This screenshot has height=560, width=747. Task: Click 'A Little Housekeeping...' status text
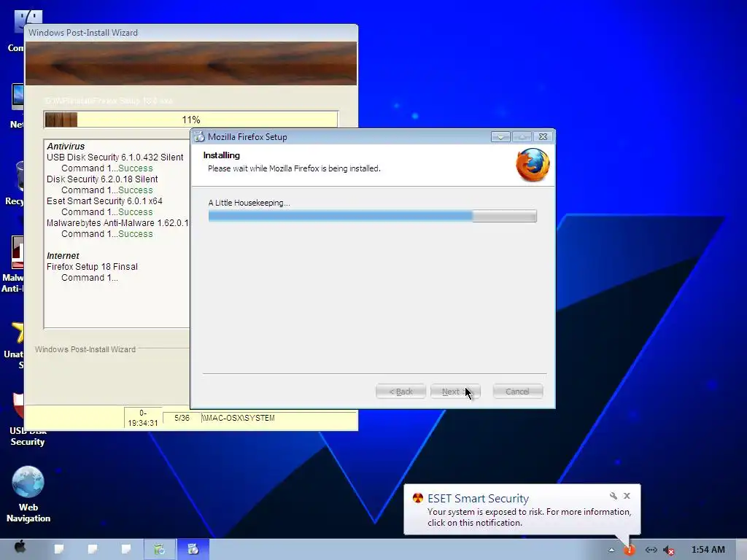click(x=249, y=203)
